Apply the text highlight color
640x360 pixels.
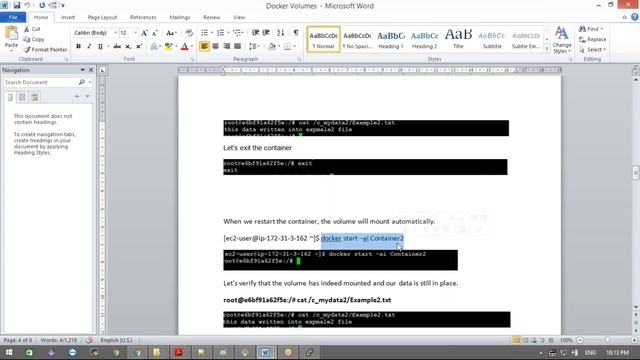pos(168,47)
